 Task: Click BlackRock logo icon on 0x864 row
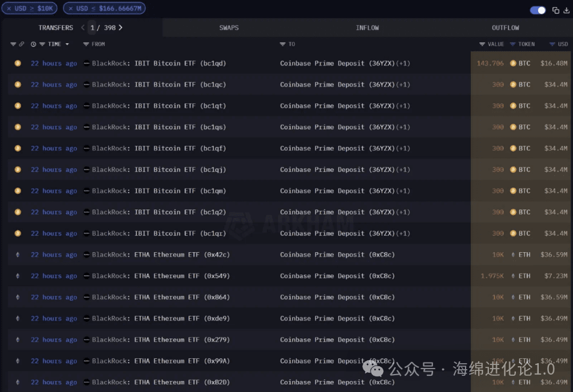(86, 297)
